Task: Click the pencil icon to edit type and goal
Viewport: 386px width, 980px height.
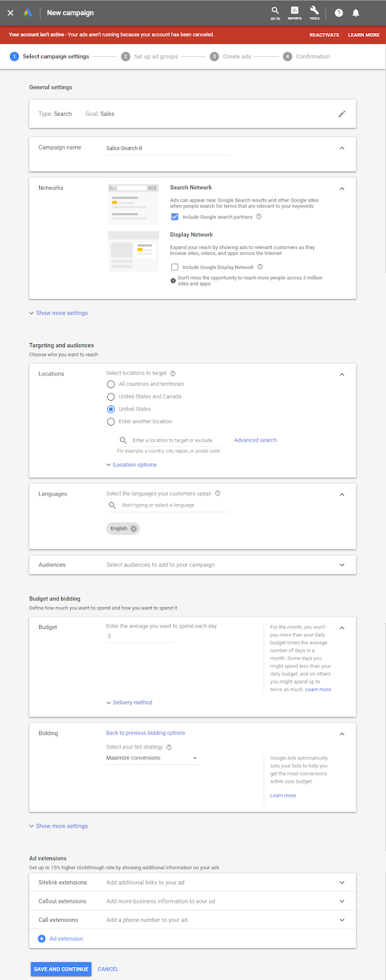Action: [342, 114]
